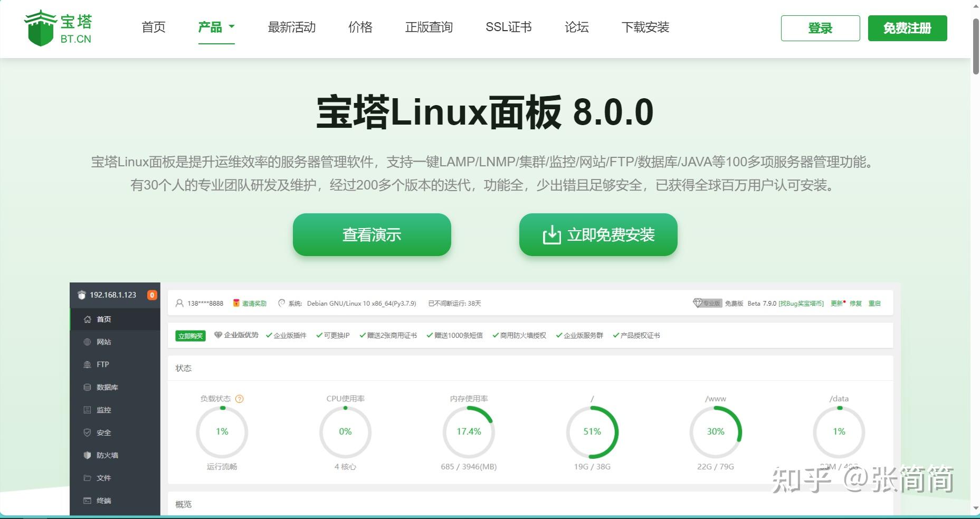Image resolution: width=980 pixels, height=519 pixels.
Task: Click the 19G / 38G disk value
Action: [592, 467]
